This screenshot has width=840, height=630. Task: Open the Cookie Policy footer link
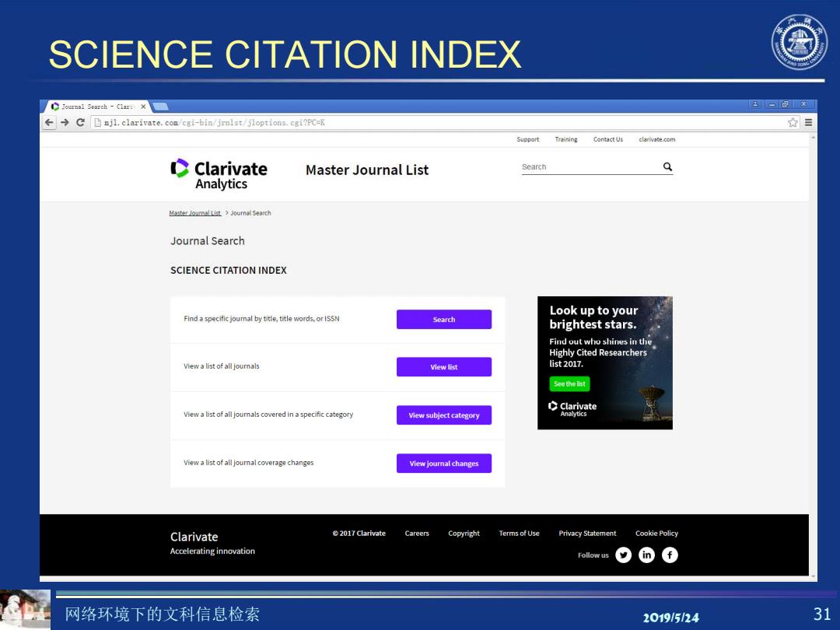[656, 533]
